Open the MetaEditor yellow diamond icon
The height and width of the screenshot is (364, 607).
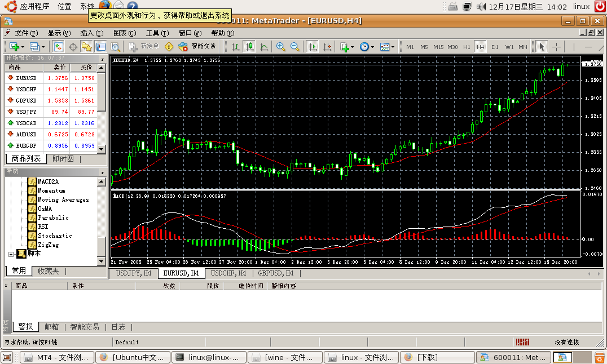click(169, 47)
